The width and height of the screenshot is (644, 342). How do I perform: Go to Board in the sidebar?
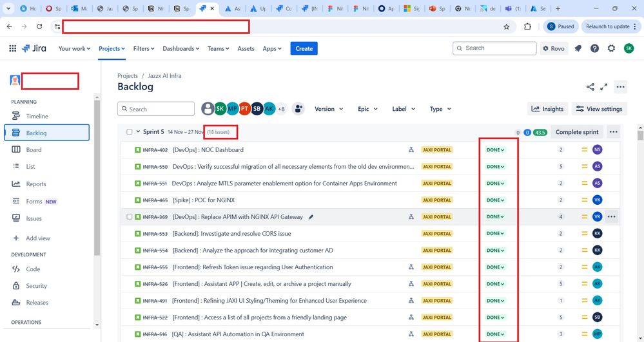point(34,149)
